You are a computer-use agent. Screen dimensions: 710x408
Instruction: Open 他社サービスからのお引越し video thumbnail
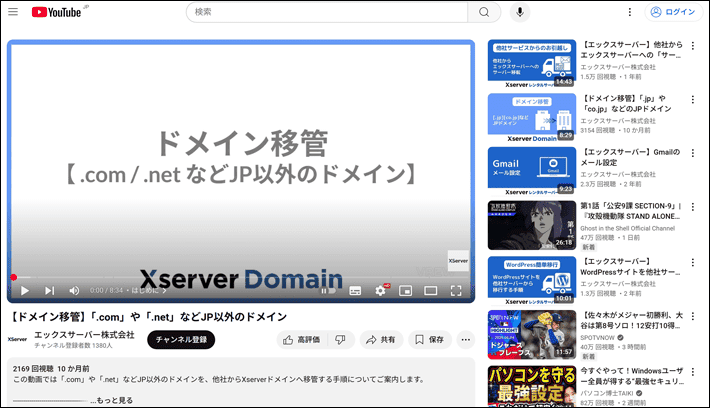pyautogui.click(x=532, y=63)
